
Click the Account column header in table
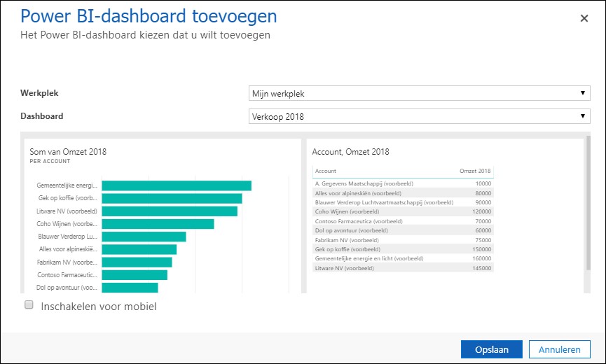326,171
